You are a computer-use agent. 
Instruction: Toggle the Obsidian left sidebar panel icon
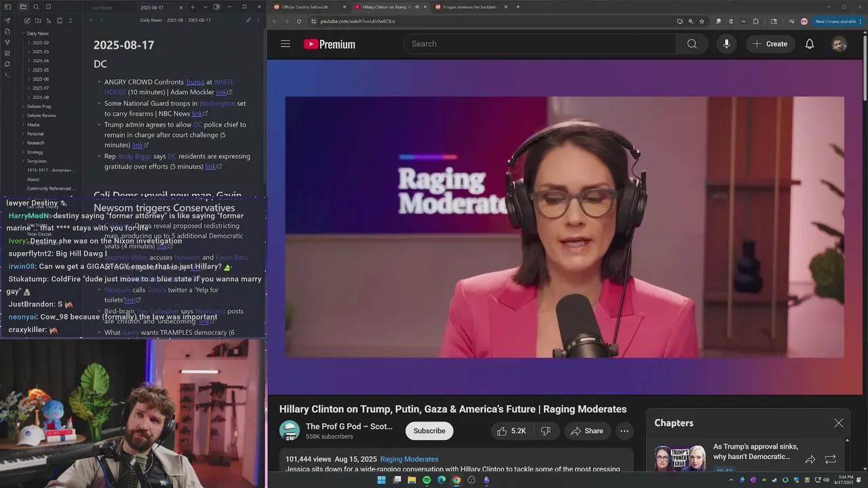coord(7,7)
